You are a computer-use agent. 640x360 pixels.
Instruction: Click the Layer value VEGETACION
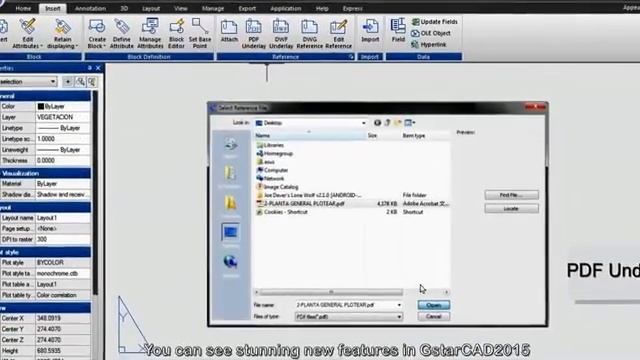tap(63, 117)
